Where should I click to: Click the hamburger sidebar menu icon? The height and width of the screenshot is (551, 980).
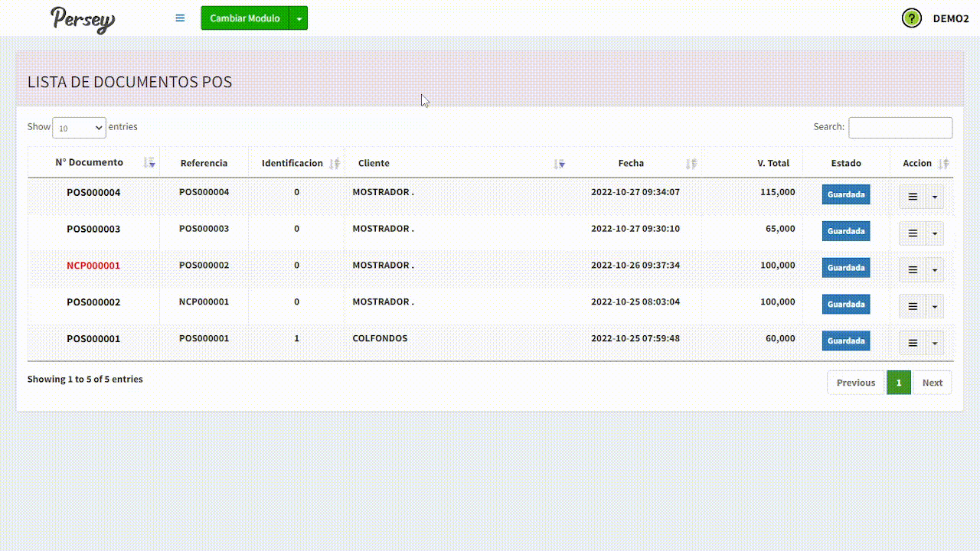click(180, 18)
